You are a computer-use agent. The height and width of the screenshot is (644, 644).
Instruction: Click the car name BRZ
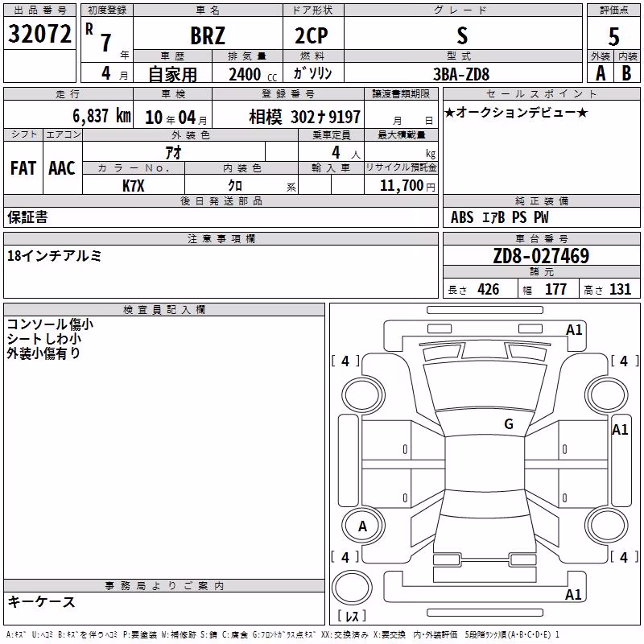tap(208, 35)
